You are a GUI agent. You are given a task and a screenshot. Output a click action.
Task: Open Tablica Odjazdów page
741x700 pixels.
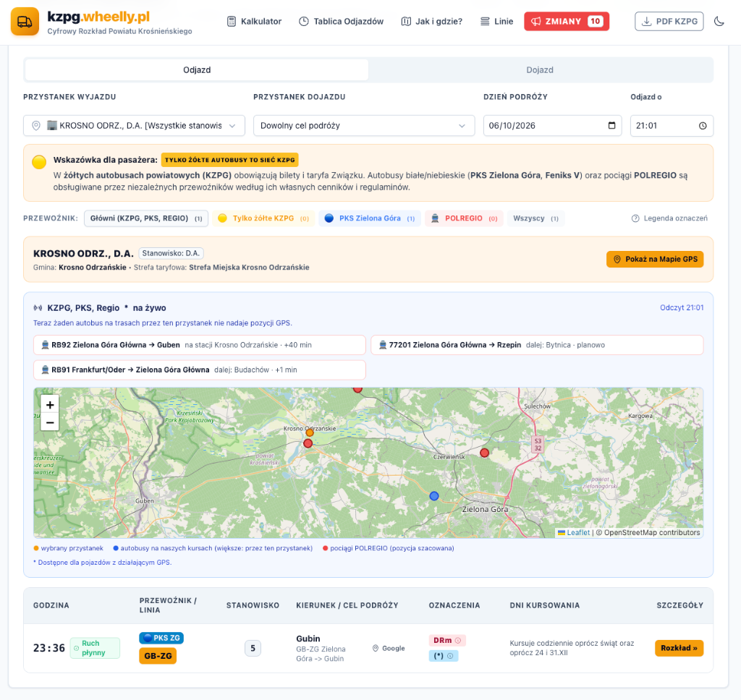(x=342, y=21)
